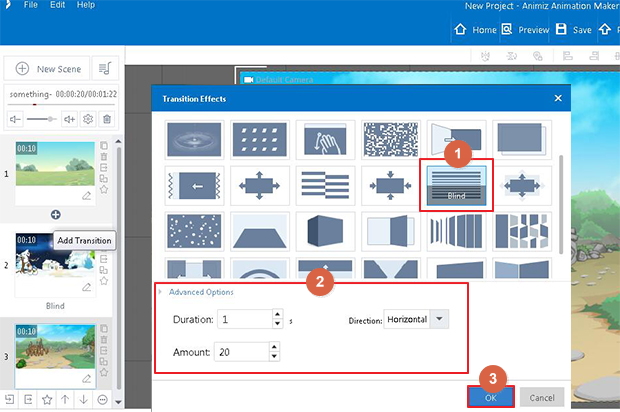This screenshot has width=620, height=412.
Task: Click the volume increase speaker icon
Action: (x=69, y=119)
